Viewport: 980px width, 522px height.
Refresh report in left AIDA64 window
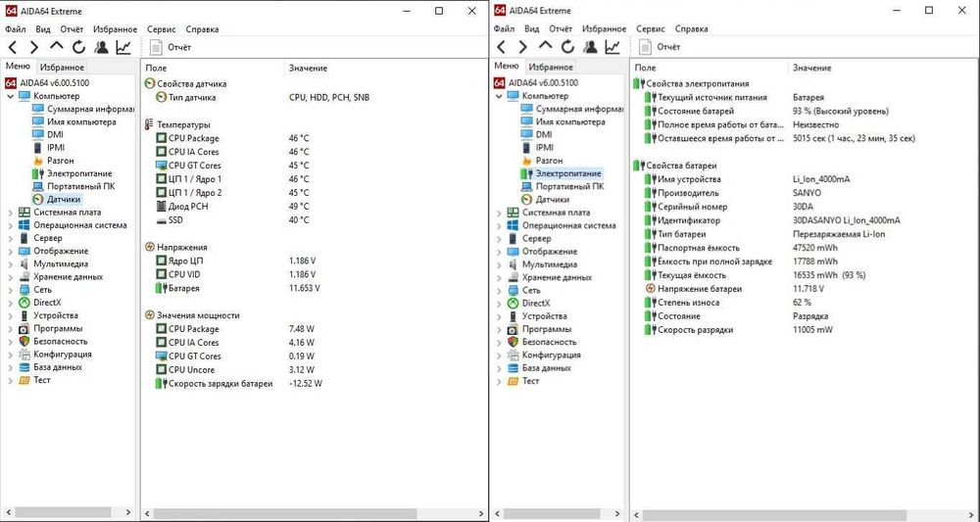tap(78, 47)
